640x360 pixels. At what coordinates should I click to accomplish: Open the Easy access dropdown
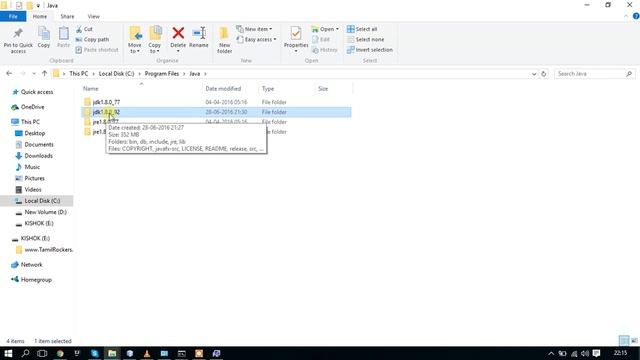[x=256, y=40]
